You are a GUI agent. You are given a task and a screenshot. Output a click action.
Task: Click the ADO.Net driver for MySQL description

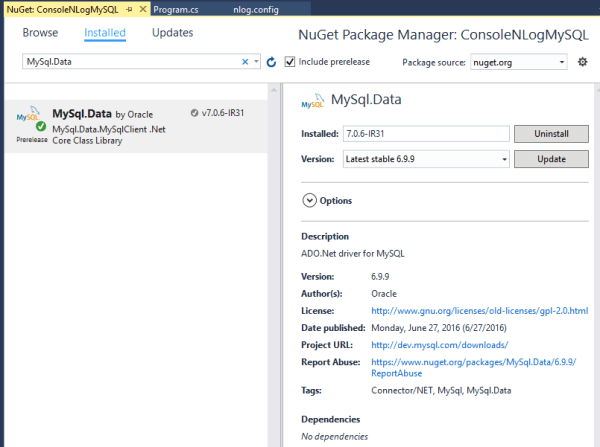click(352, 254)
